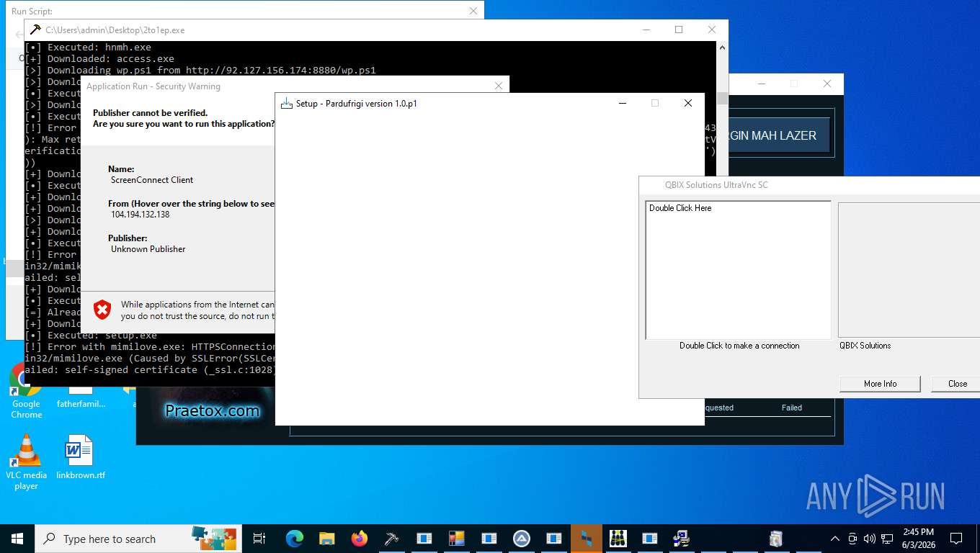Select the highlighted active app taskbar icon

coord(586,538)
